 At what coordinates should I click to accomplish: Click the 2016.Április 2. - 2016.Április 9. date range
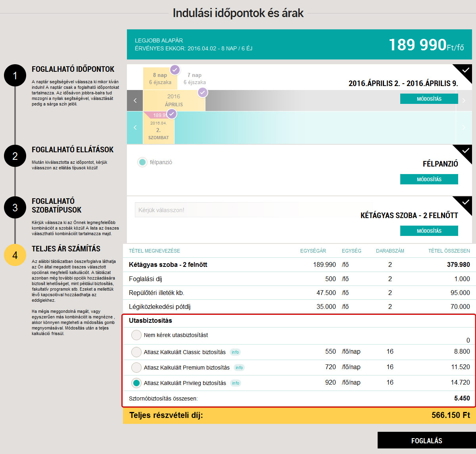[x=403, y=84]
